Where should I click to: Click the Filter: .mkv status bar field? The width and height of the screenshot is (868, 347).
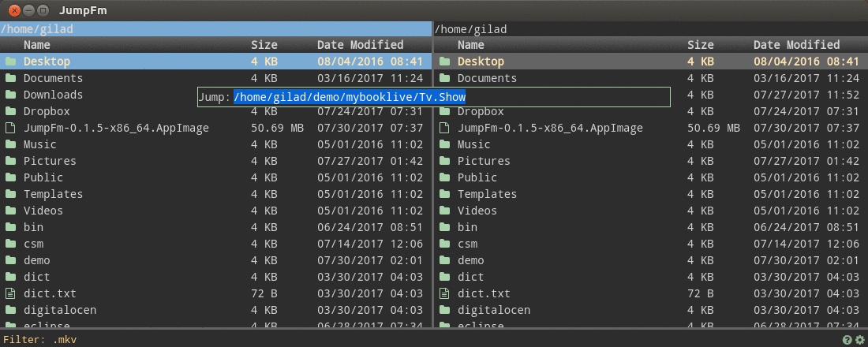coord(40,339)
